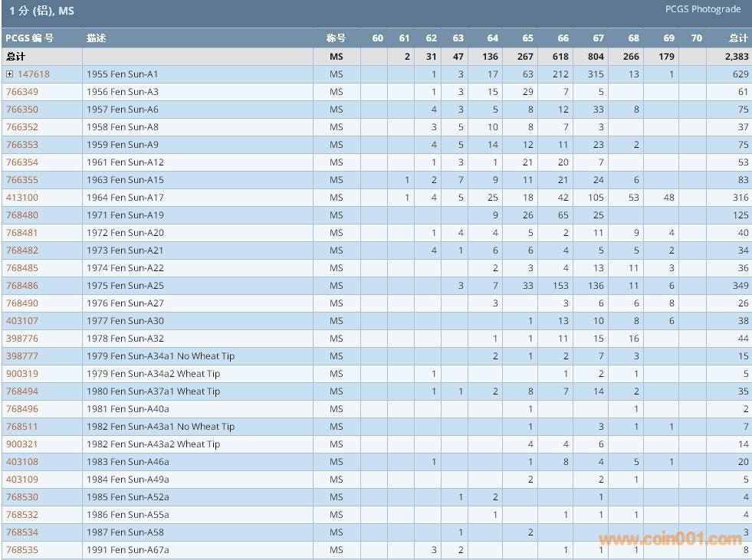This screenshot has height=560, width=752.
Task: Expand the 147618 row plus icon
Action: pyautogui.click(x=10, y=74)
